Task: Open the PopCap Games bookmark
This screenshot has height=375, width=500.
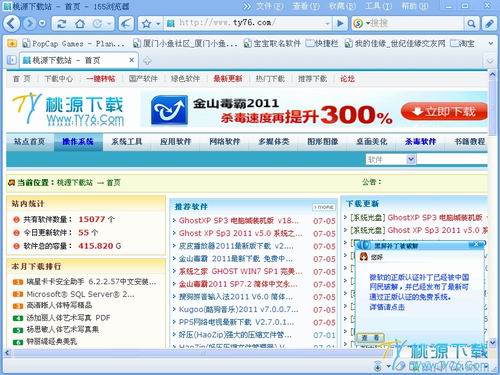Action: pos(73,44)
